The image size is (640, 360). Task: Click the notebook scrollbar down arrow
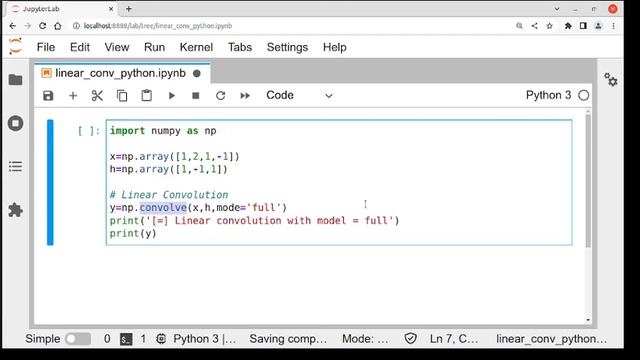(588, 320)
